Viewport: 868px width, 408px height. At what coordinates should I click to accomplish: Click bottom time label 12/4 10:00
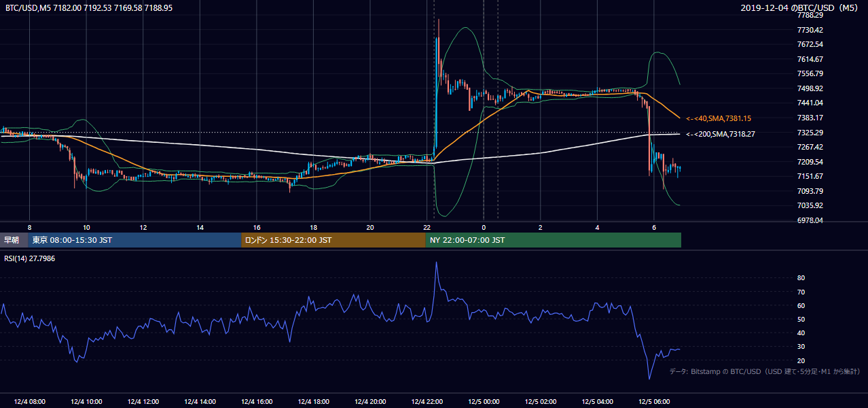coord(86,402)
